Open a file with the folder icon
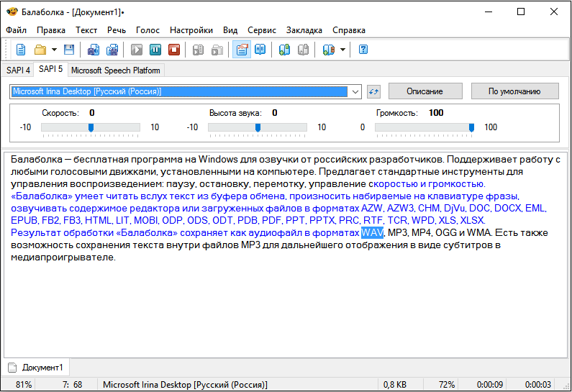 click(x=40, y=50)
